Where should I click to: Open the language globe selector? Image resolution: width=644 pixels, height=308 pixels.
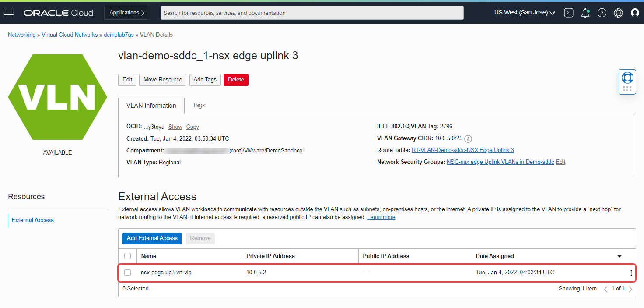[618, 13]
